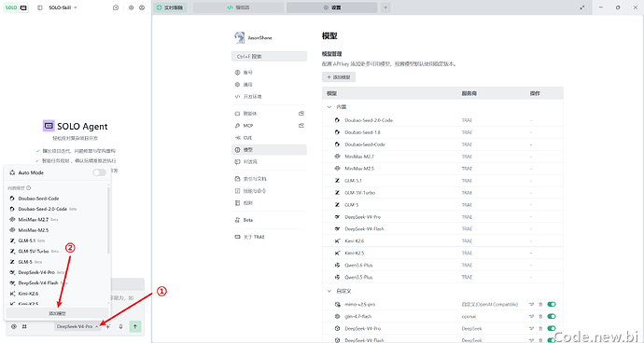Viewport: 644px width, 343px height.
Task: Click the JasonShane avatar image
Action: click(x=240, y=37)
